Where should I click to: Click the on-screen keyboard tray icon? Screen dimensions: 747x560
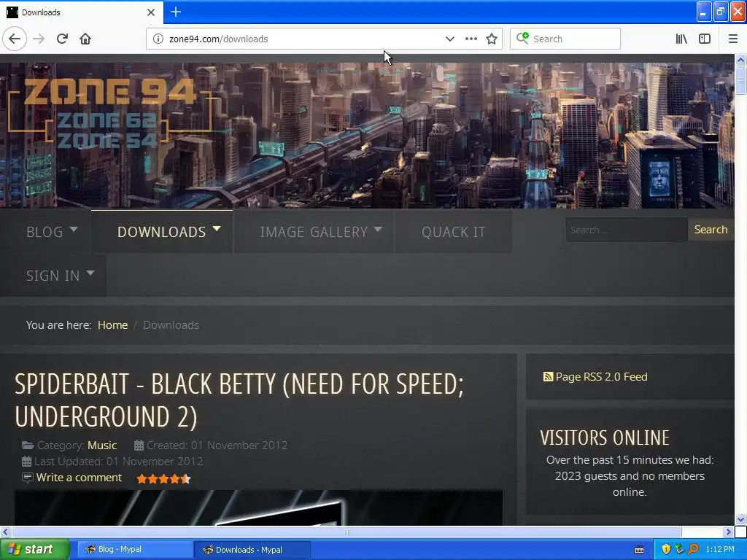(639, 550)
